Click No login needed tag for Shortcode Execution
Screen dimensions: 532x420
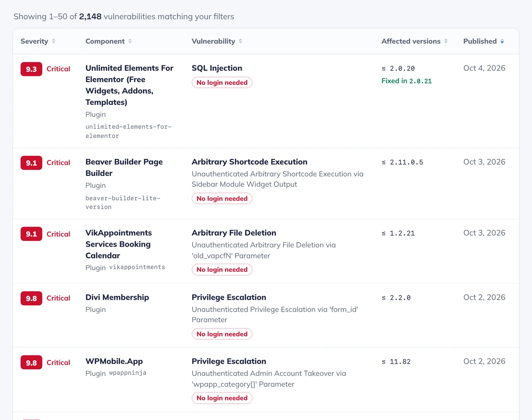tap(222, 198)
